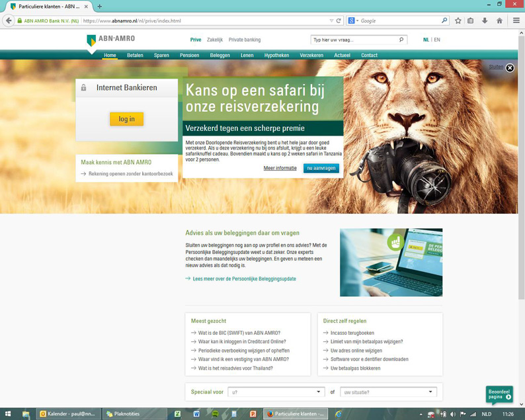Go to the browser home page icon
Screen dimensions: 525x420
coord(499,21)
